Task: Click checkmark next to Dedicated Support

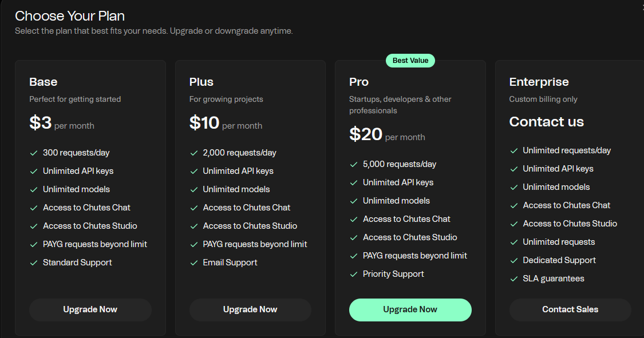Action: pyautogui.click(x=514, y=260)
